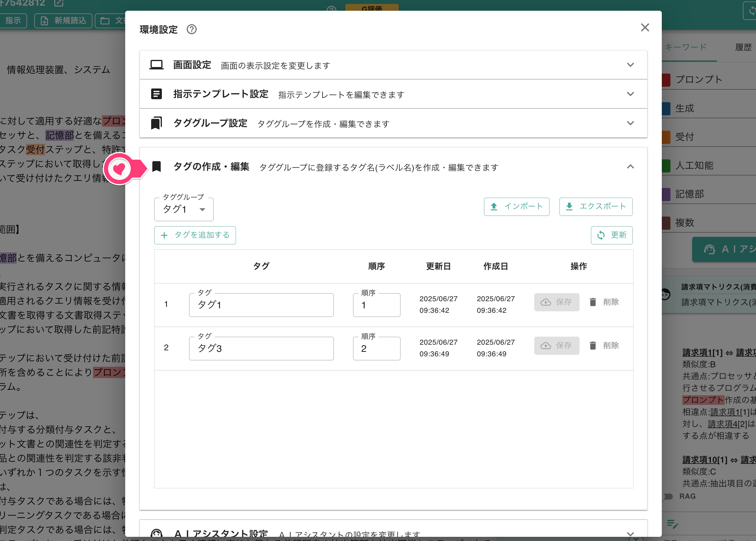Click the インポート button
The image size is (756, 541).
click(x=516, y=206)
